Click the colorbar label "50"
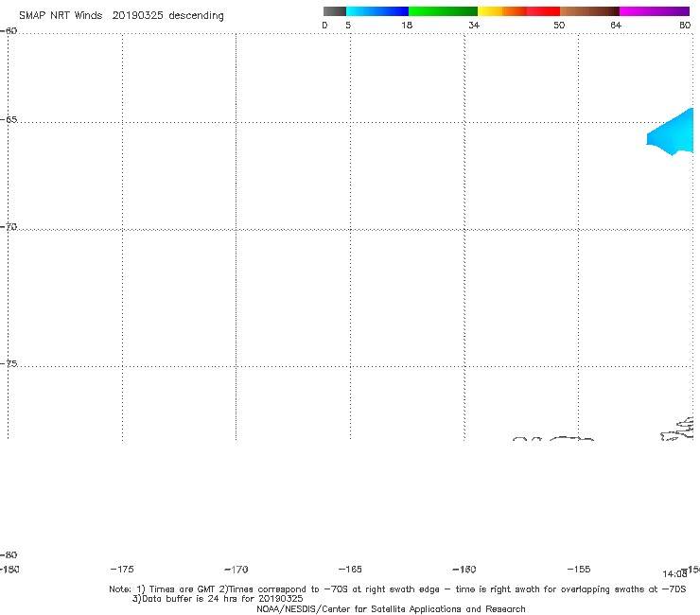Viewport: 700px width, 615px height. point(559,25)
